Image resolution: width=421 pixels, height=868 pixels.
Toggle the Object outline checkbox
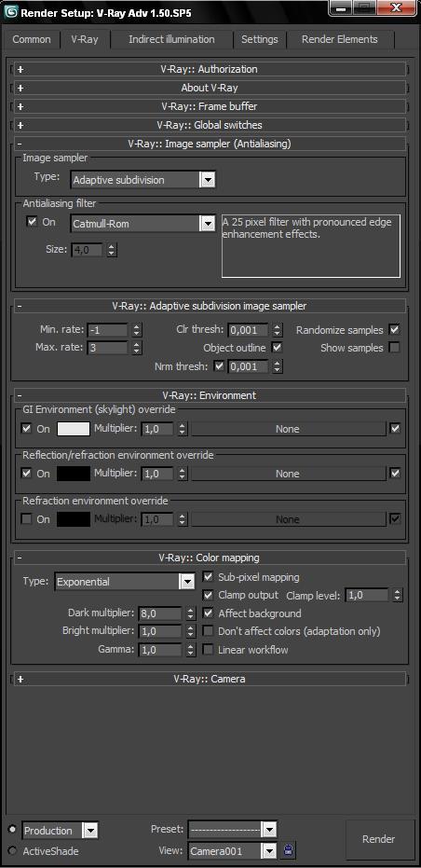(278, 348)
